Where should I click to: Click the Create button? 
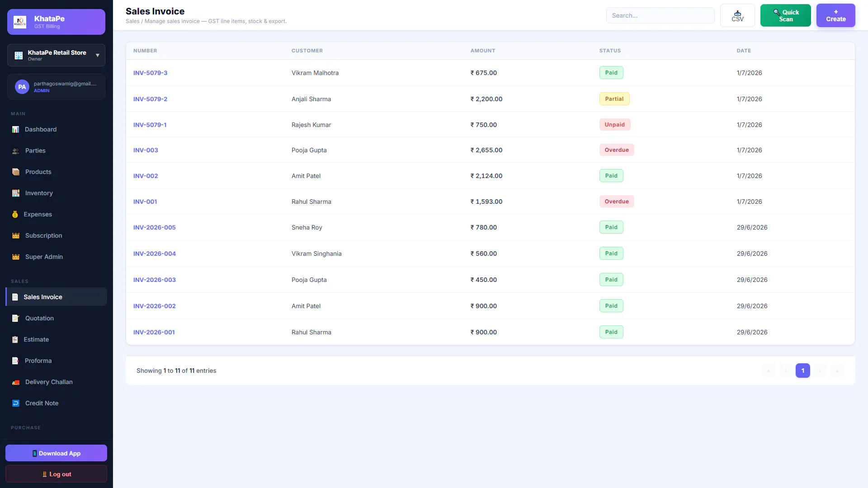tap(835, 15)
